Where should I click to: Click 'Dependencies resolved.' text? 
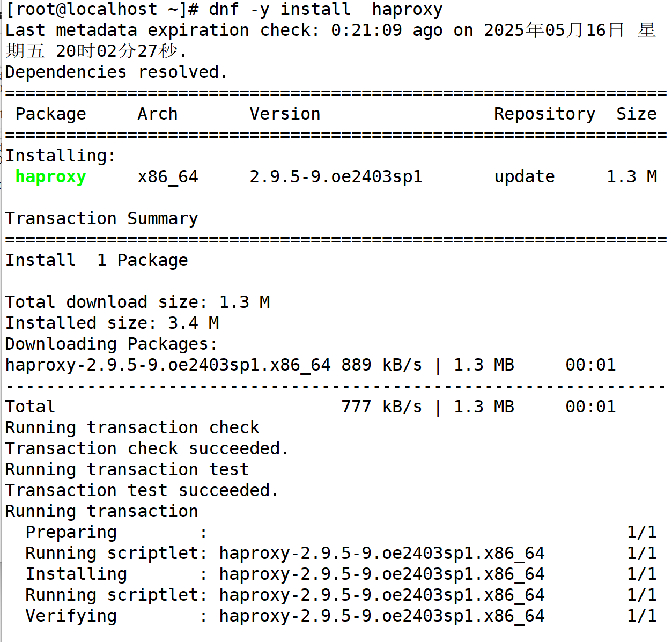[116, 72]
